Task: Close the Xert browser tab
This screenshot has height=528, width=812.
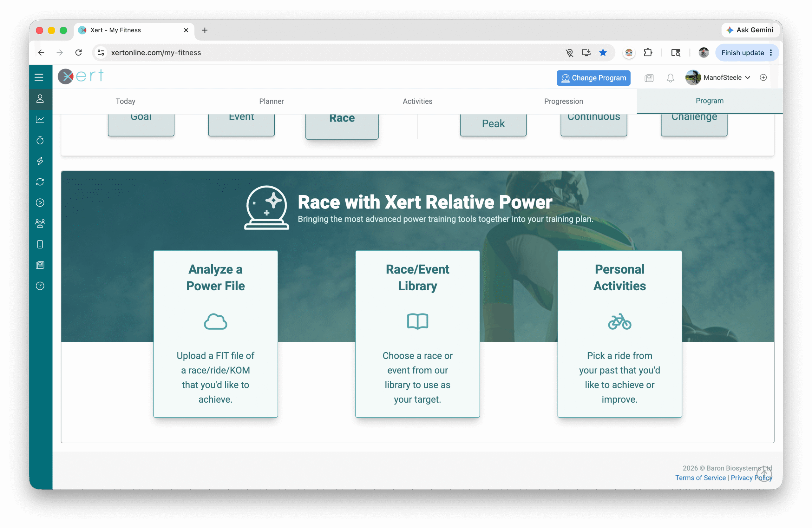Action: [x=186, y=30]
